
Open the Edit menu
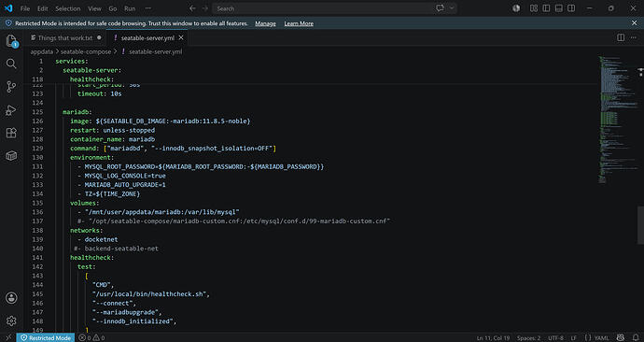42,8
